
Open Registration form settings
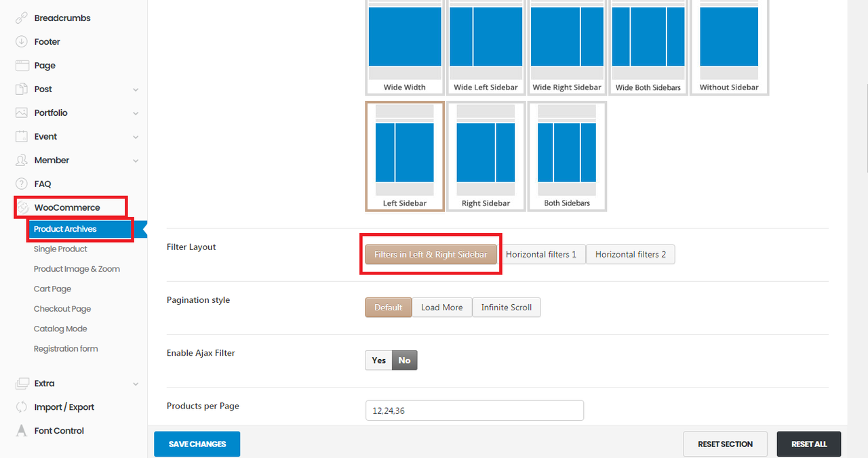click(x=66, y=349)
